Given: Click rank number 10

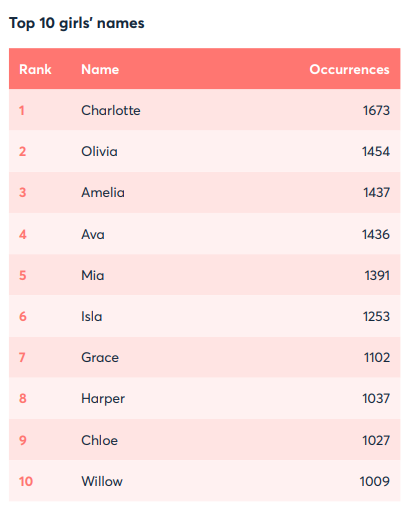Looking at the screenshot, I should click(x=26, y=481).
